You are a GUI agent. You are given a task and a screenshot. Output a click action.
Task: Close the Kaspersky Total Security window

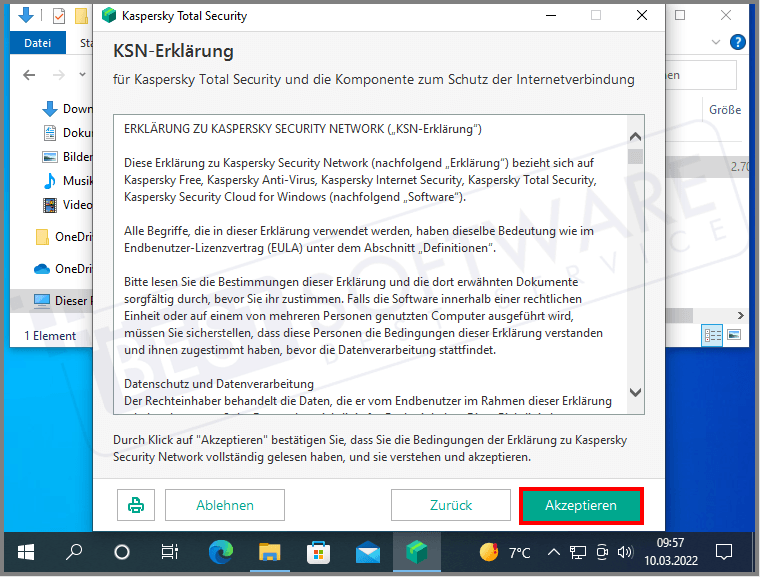coord(642,16)
